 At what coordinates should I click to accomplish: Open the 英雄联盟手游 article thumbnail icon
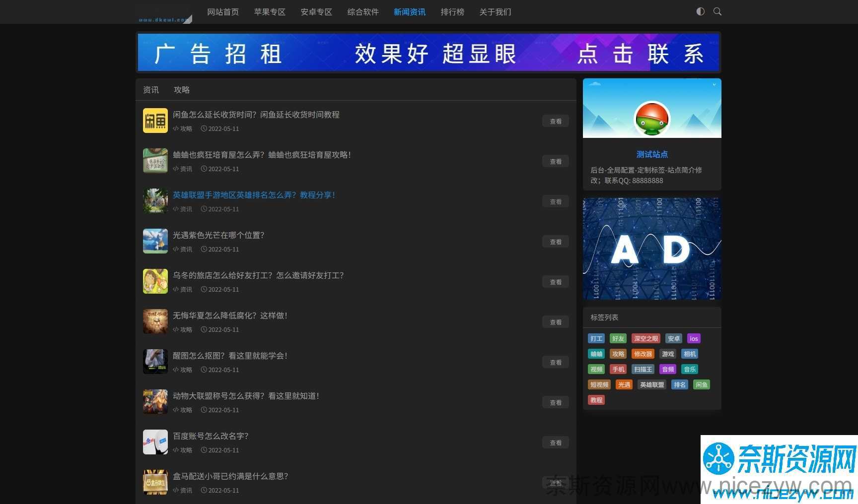155,201
